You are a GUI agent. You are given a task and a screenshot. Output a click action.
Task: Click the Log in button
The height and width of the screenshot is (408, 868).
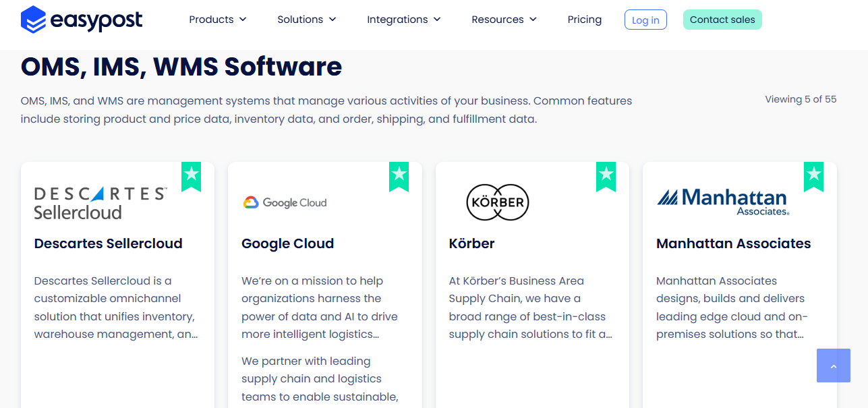(x=645, y=20)
